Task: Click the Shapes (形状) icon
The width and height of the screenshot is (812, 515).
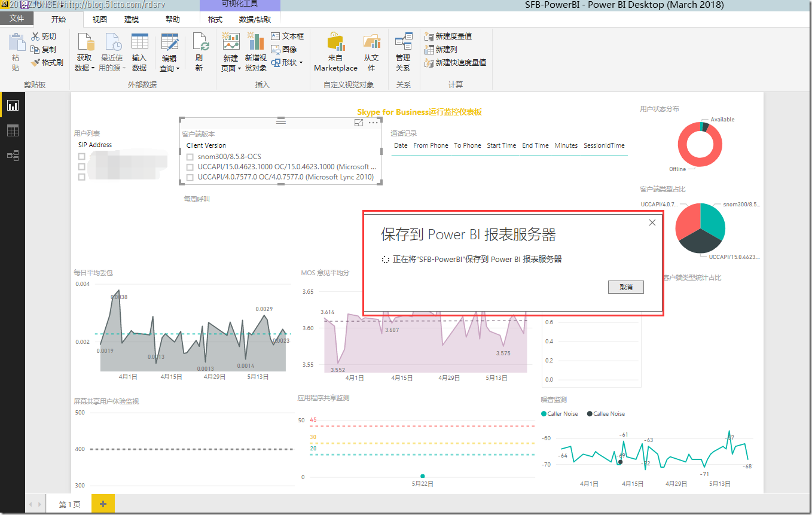Action: pyautogui.click(x=276, y=62)
